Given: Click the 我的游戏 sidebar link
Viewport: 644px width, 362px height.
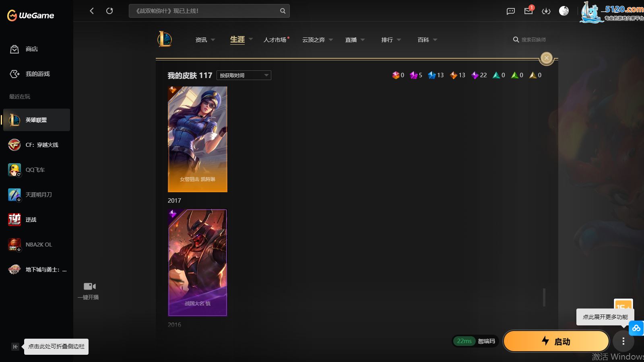Looking at the screenshot, I should click(x=38, y=74).
